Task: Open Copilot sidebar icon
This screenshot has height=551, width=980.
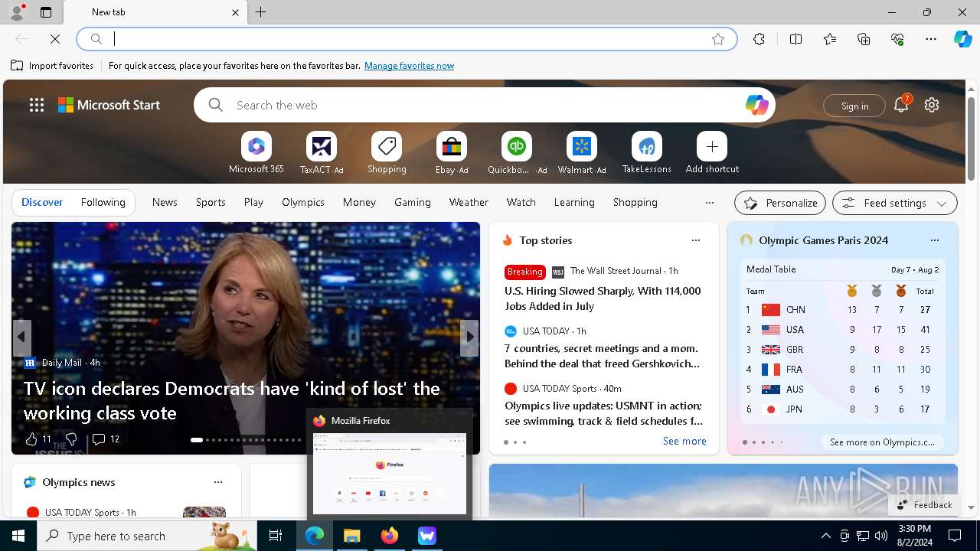Action: 962,39
